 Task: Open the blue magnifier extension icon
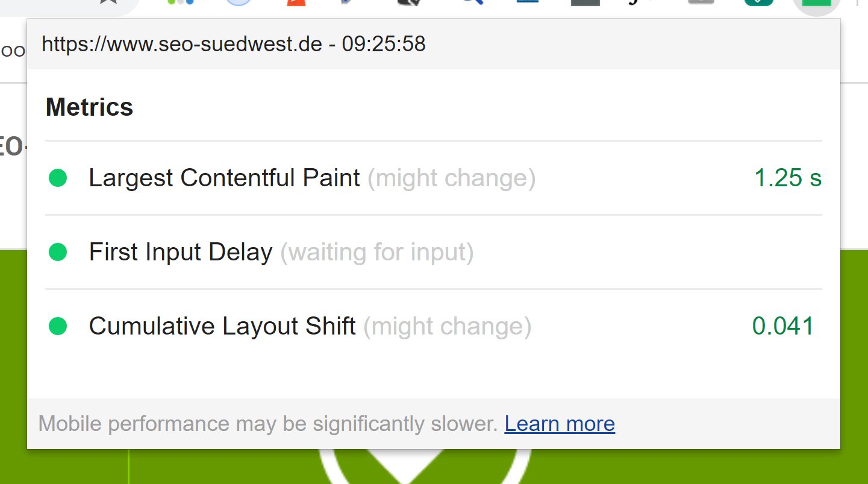click(x=473, y=3)
